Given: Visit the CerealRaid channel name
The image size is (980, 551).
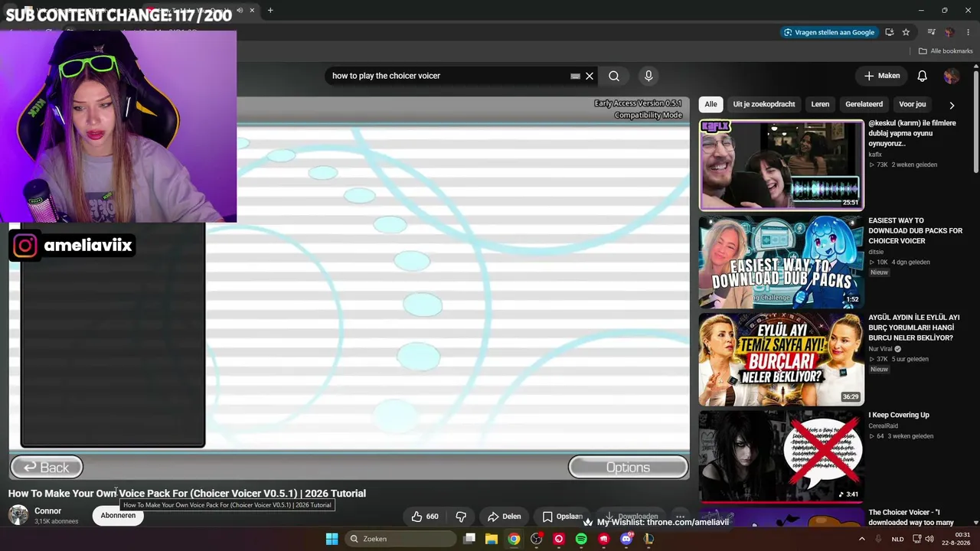Looking at the screenshot, I should 883,425.
